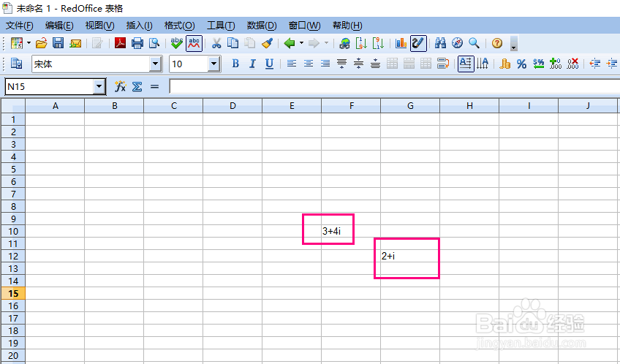
Task: Print the document with the printer icon
Action: point(137,43)
